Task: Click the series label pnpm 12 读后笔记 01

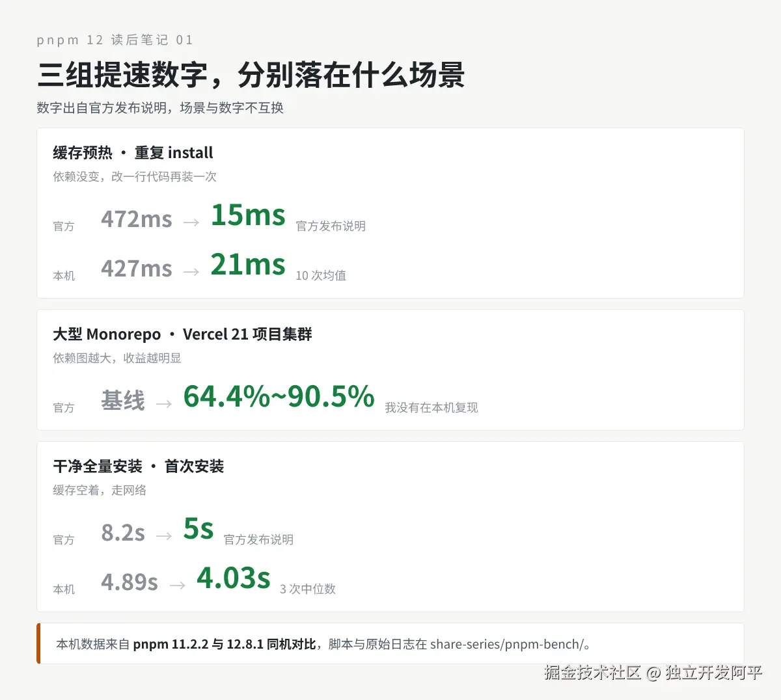Action: 115,40
